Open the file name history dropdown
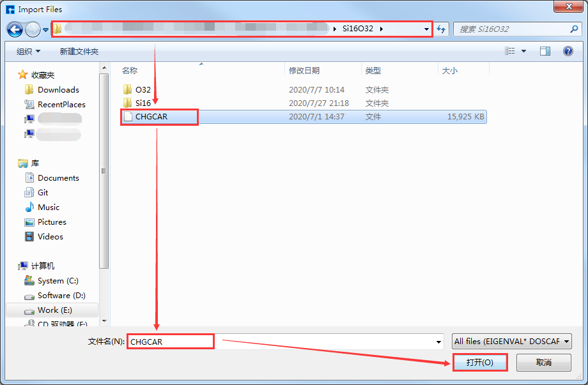This screenshot has height=385, width=588. (438, 342)
